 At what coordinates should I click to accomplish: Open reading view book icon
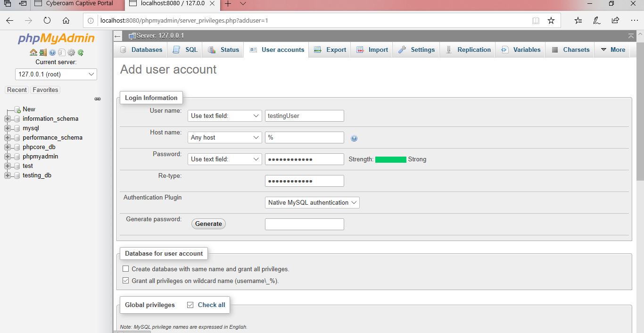click(x=536, y=20)
